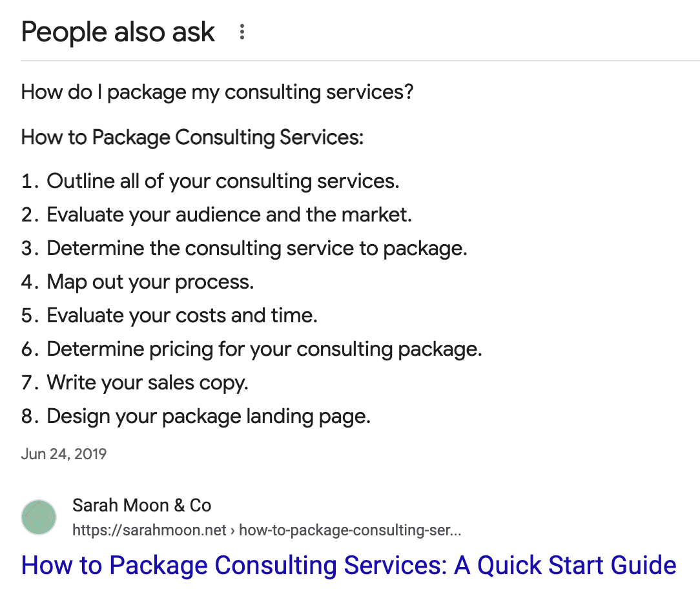
Task: Click list item 'Design your package landing page'
Action: pos(209,417)
